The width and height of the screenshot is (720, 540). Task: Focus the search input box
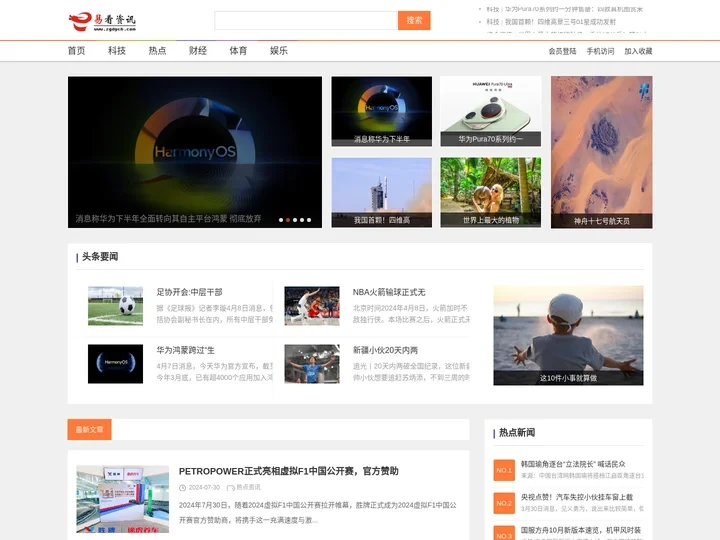click(x=305, y=21)
